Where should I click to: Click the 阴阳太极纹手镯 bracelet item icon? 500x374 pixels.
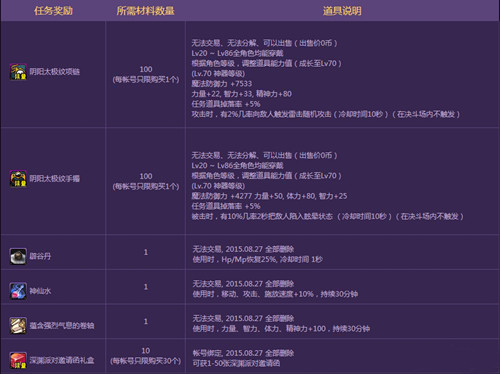(18, 179)
